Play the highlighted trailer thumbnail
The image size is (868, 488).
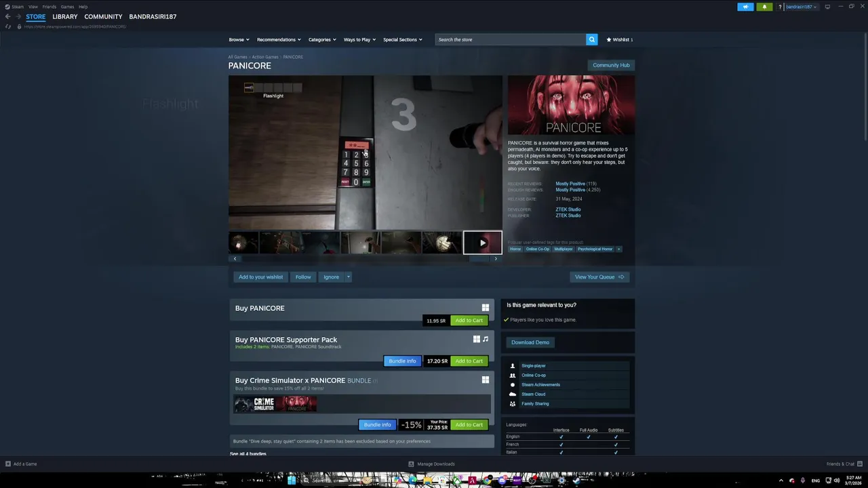[482, 243]
